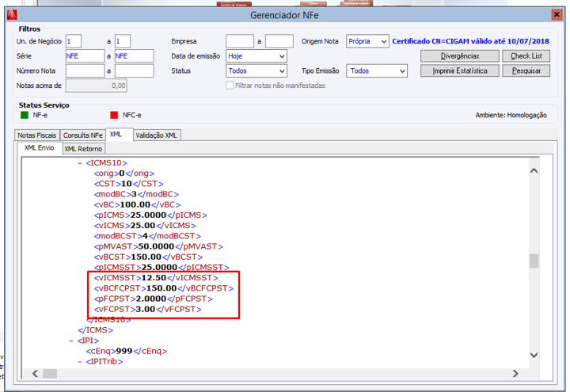This screenshot has width=570, height=392.
Task: Click the Pesquisar button
Action: pos(526,70)
